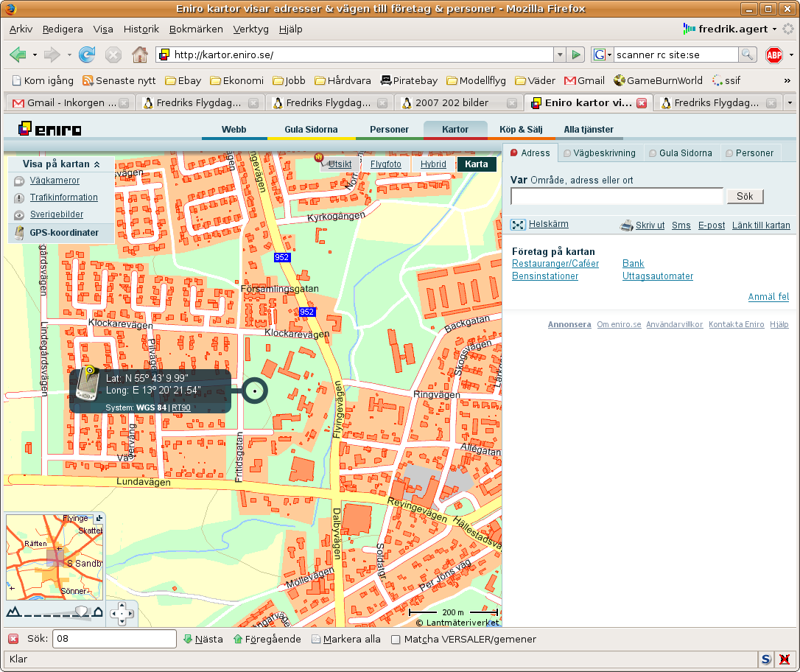Click the map zoom slider handle

tap(81, 612)
